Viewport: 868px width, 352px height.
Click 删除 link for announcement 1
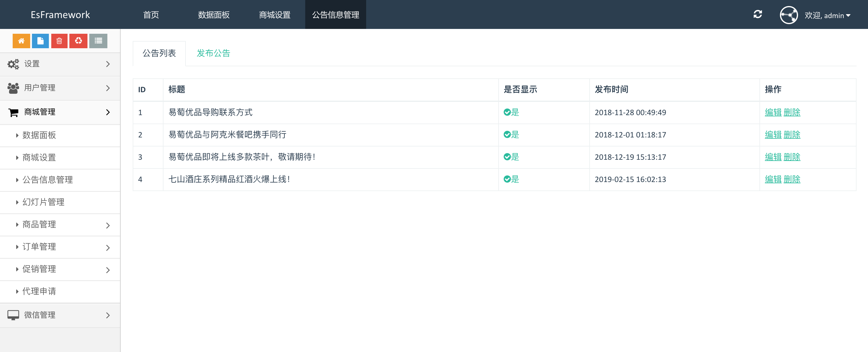click(792, 112)
